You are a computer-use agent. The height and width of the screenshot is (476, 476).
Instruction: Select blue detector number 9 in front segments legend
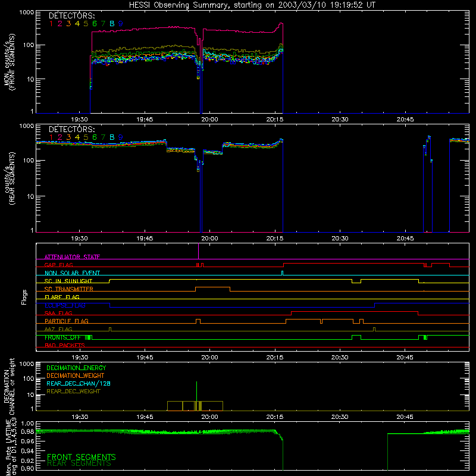(x=121, y=24)
